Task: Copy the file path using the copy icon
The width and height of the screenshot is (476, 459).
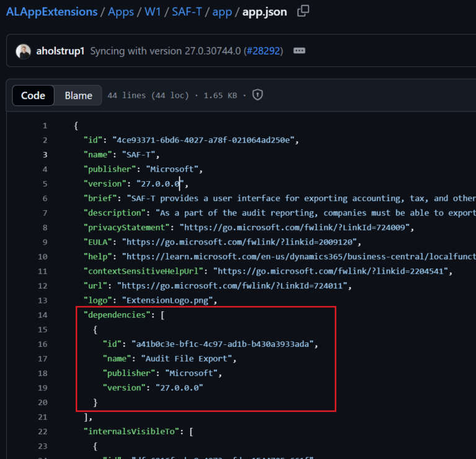Action: pos(303,11)
